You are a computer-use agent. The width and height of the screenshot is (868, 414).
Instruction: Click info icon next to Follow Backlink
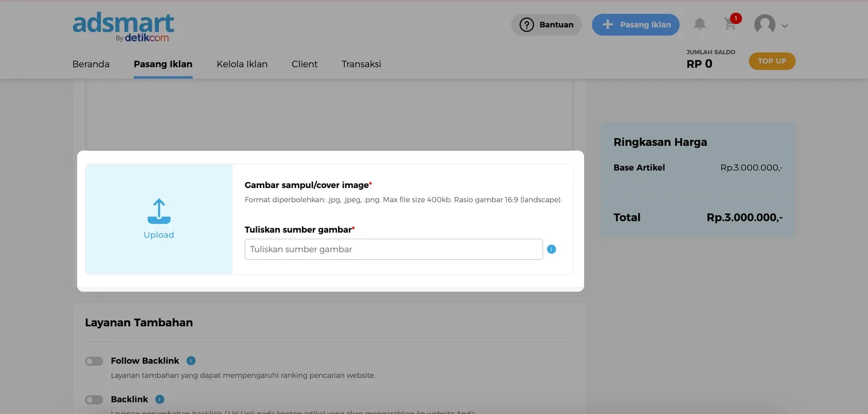click(191, 360)
